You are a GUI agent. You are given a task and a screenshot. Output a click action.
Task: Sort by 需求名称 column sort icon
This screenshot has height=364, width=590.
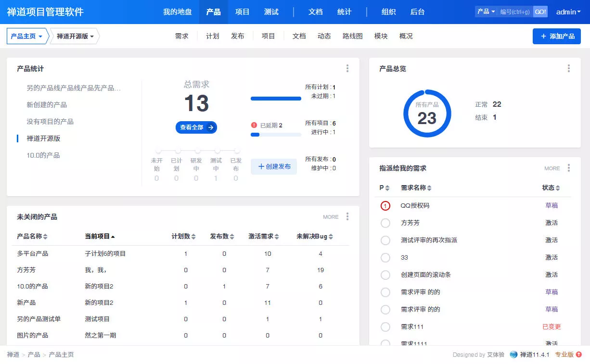pos(429,188)
